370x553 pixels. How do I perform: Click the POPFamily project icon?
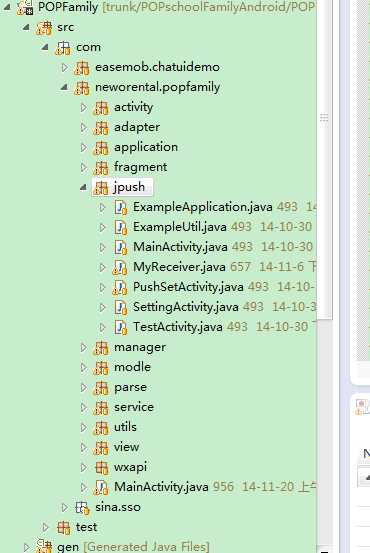(x=25, y=8)
